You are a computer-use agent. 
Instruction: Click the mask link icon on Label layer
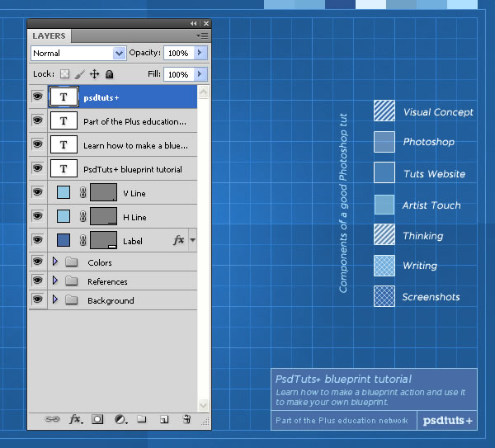[x=82, y=240]
